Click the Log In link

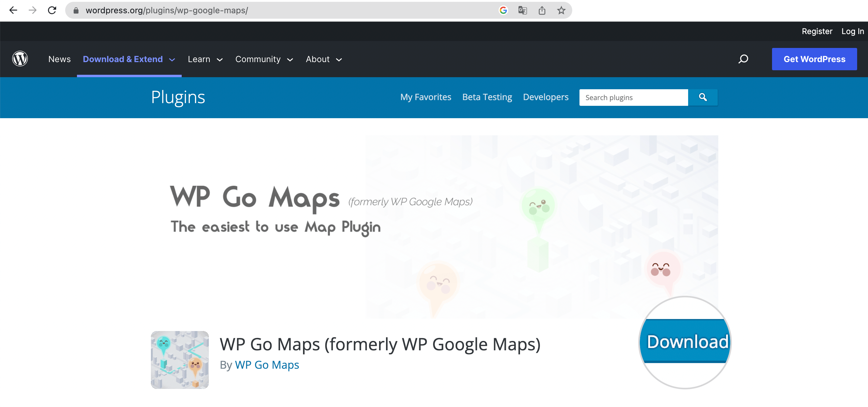pyautogui.click(x=853, y=31)
